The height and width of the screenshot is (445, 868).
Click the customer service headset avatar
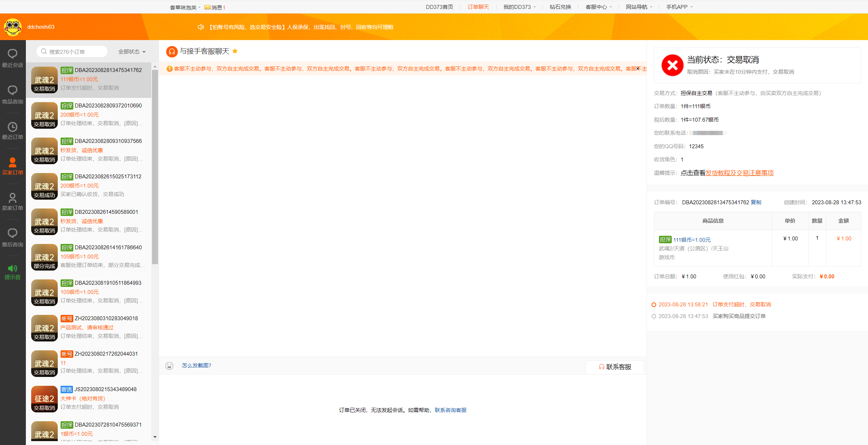[172, 52]
